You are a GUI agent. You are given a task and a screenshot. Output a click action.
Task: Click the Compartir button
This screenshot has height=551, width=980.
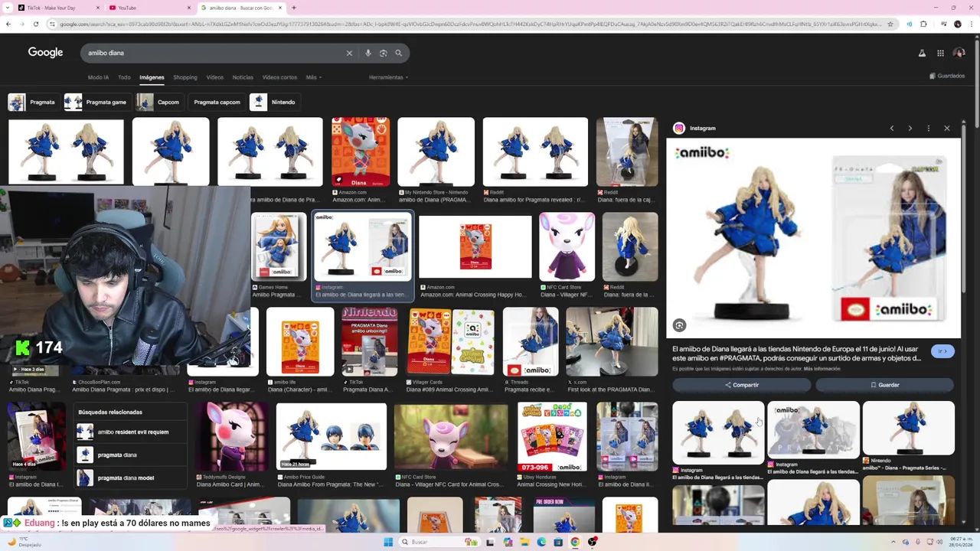tap(741, 385)
